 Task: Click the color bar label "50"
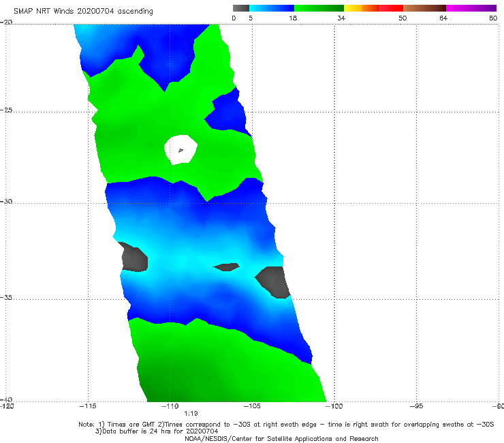403,18
